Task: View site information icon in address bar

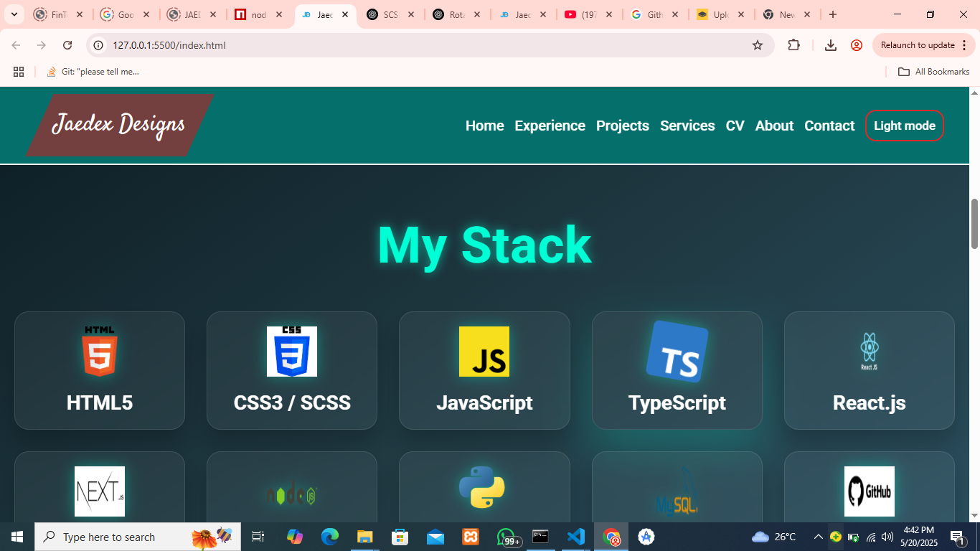Action: [99, 45]
